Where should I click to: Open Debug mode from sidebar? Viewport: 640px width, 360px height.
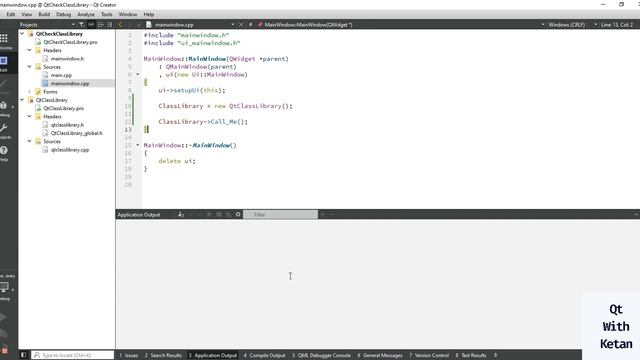[x=4, y=107]
